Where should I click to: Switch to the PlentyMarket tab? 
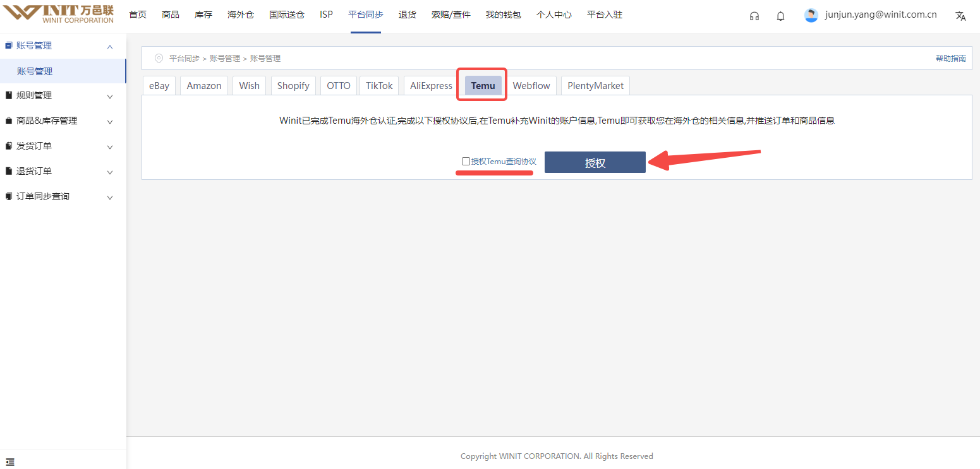point(595,86)
